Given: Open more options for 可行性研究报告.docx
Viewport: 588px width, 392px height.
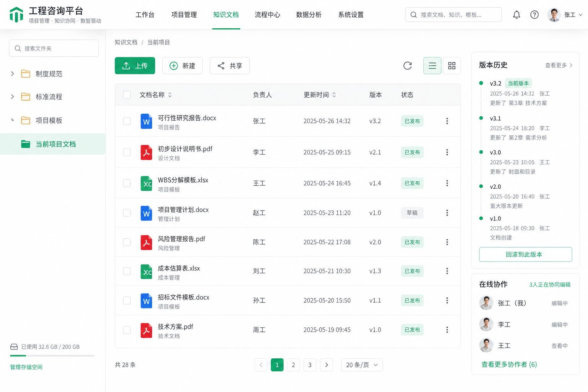Looking at the screenshot, I should 447,121.
